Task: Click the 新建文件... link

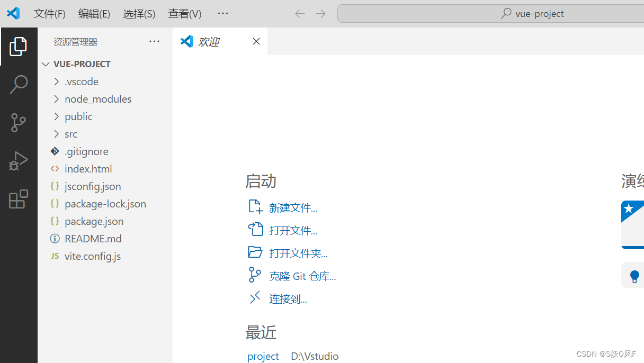Action: coord(293,208)
